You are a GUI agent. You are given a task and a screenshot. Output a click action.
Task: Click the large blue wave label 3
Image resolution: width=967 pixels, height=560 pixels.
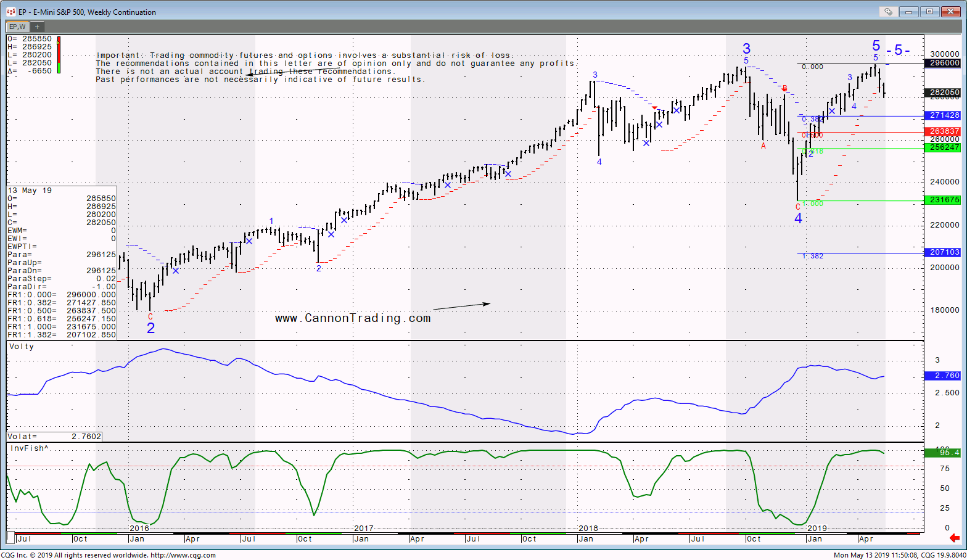(747, 49)
